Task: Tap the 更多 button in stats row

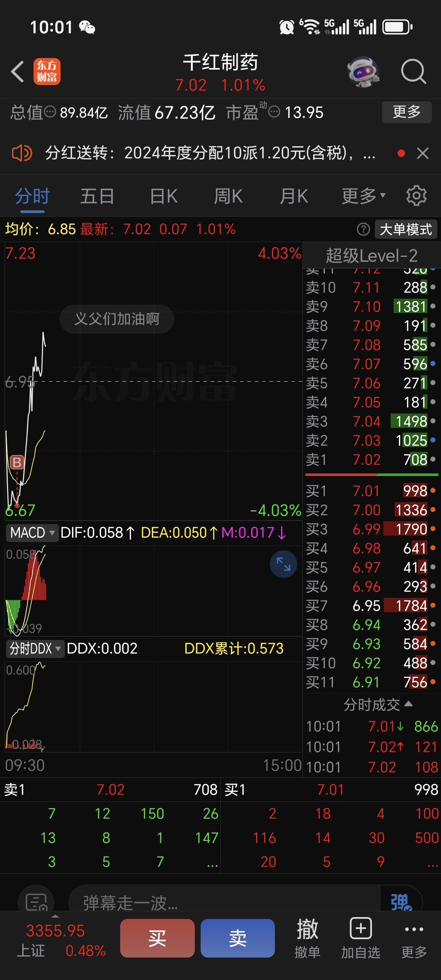Action: [406, 112]
